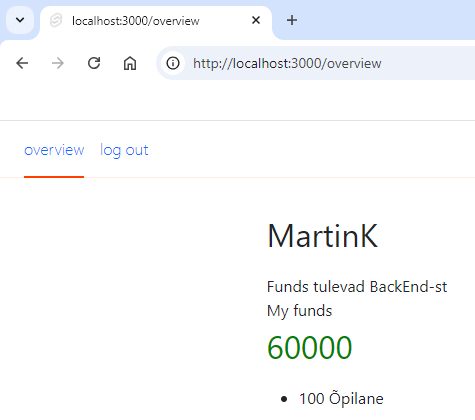Close the localhost:3000/overview tab
The height and width of the screenshot is (420, 475).
256,20
